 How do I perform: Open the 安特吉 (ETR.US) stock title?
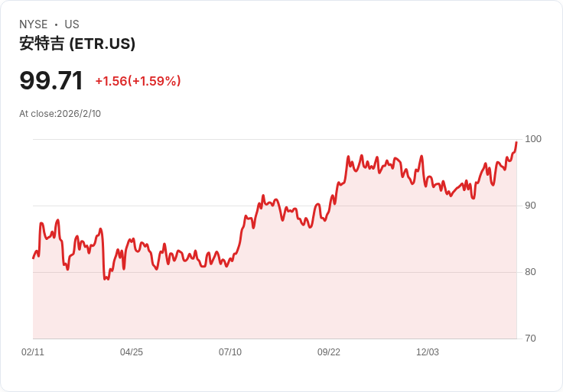point(77,44)
